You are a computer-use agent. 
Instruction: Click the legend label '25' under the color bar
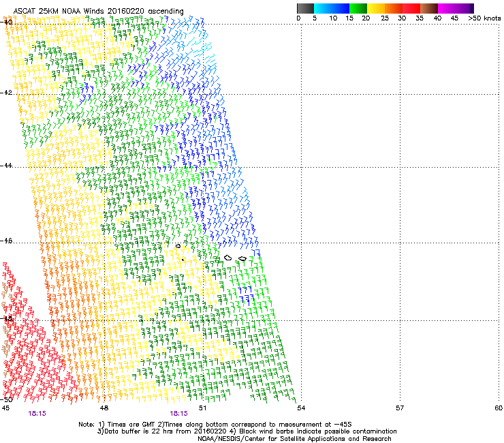[385, 18]
